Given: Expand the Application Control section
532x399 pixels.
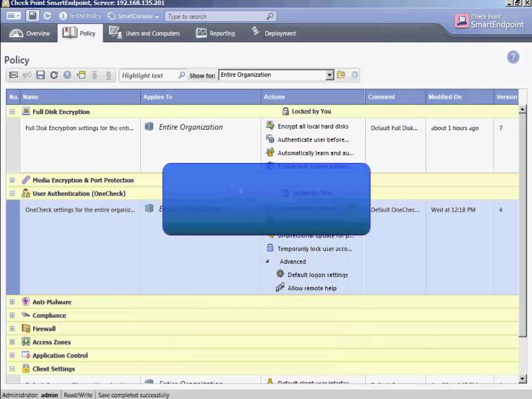Looking at the screenshot, I should 12,355.
